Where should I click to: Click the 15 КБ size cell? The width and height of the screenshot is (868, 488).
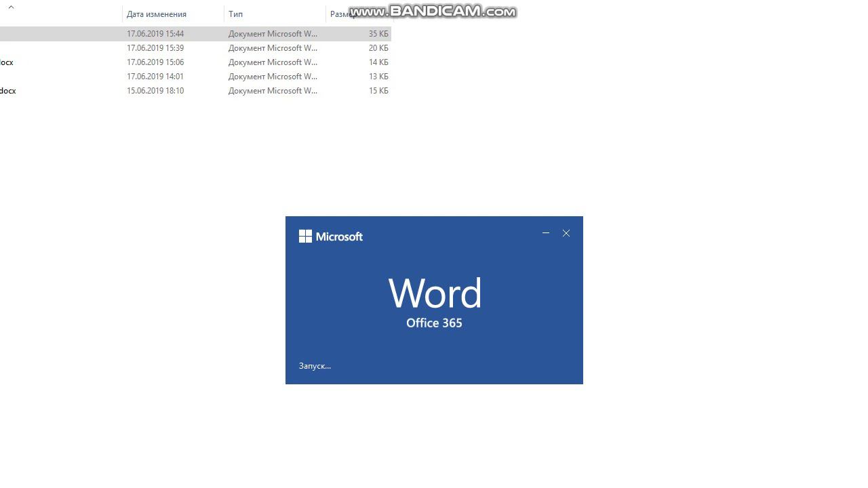point(378,91)
